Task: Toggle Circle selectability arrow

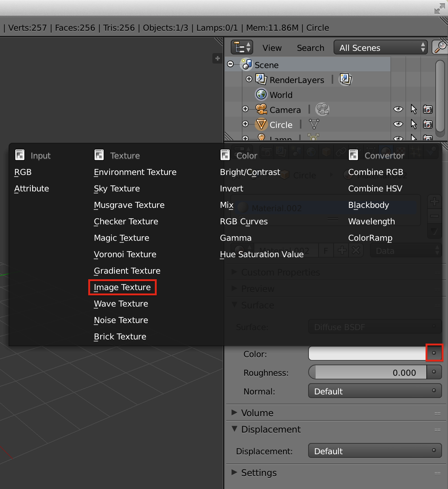Action: (x=413, y=124)
